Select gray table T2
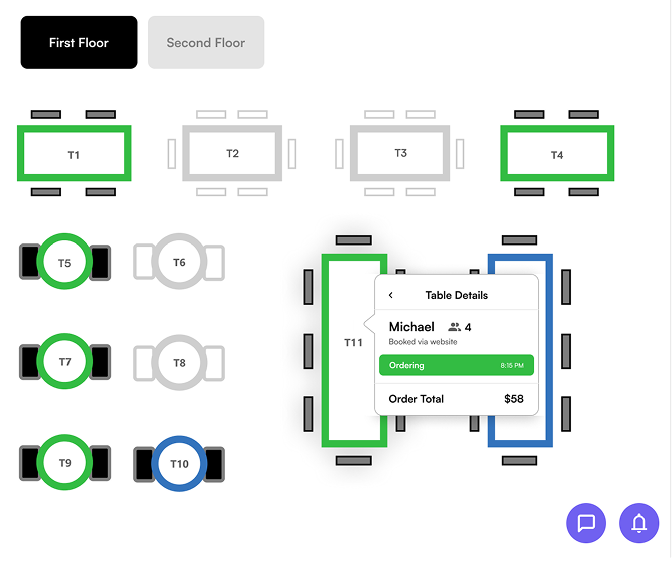 [x=232, y=153]
